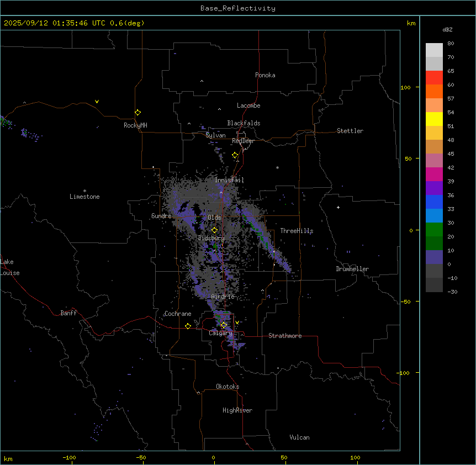Click the Lacombe town label
Screen dimensions: 476x465
(248, 105)
